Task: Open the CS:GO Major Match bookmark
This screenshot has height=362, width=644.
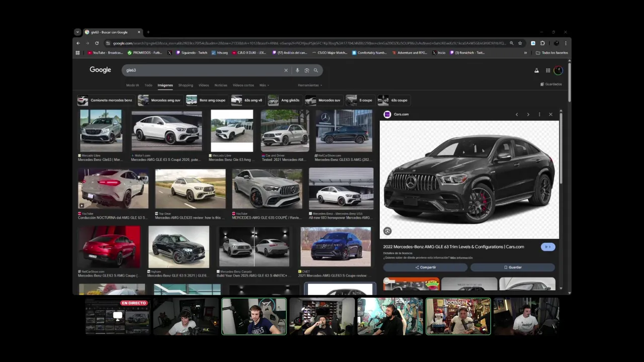Action: point(330,52)
